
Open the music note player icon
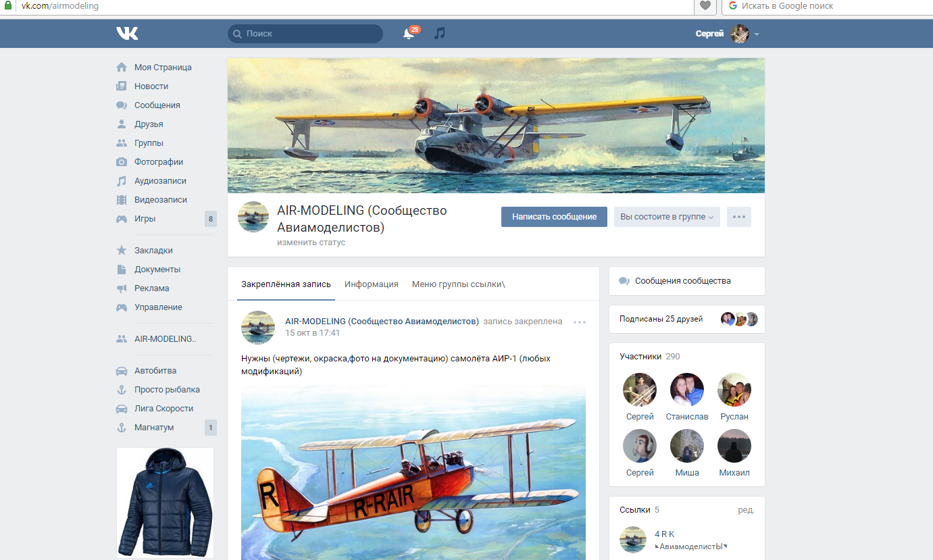[x=440, y=33]
